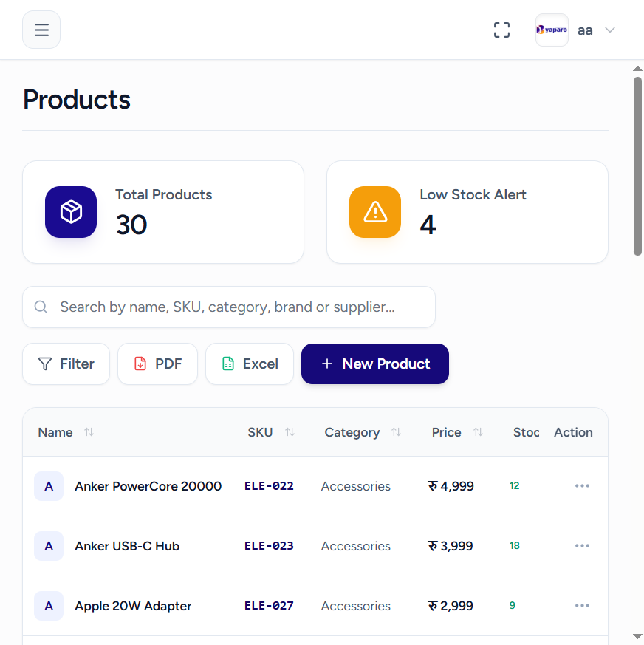Select SKU ELE-027
This screenshot has width=644, height=645.
(x=269, y=606)
